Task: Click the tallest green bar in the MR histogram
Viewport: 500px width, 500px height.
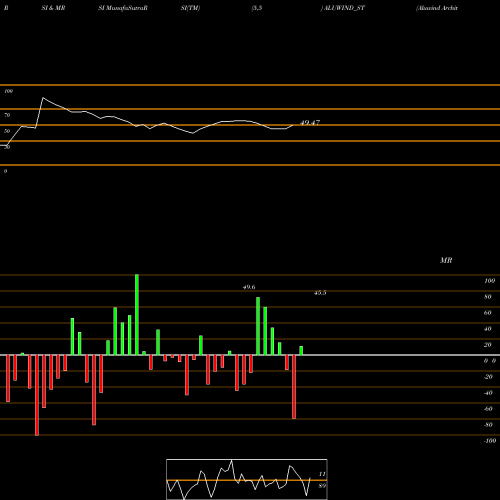Action: pyautogui.click(x=137, y=315)
